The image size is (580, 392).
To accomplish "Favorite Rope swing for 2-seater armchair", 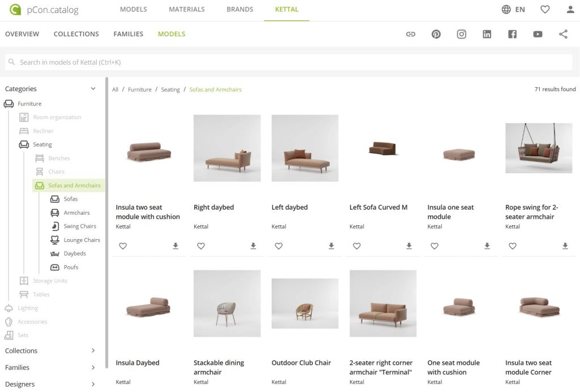I will (512, 246).
